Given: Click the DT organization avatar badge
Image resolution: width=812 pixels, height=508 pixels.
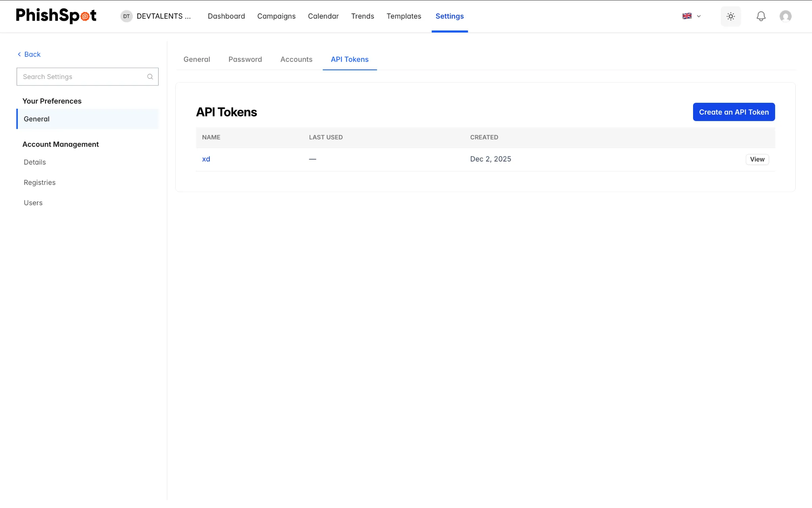Looking at the screenshot, I should click(x=126, y=16).
